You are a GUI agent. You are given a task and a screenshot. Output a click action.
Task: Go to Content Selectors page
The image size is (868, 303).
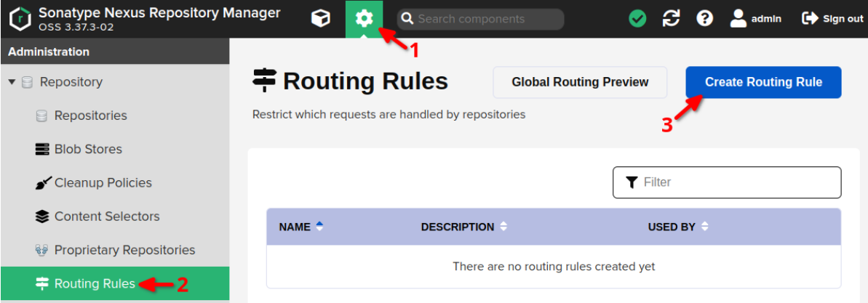coord(106,216)
